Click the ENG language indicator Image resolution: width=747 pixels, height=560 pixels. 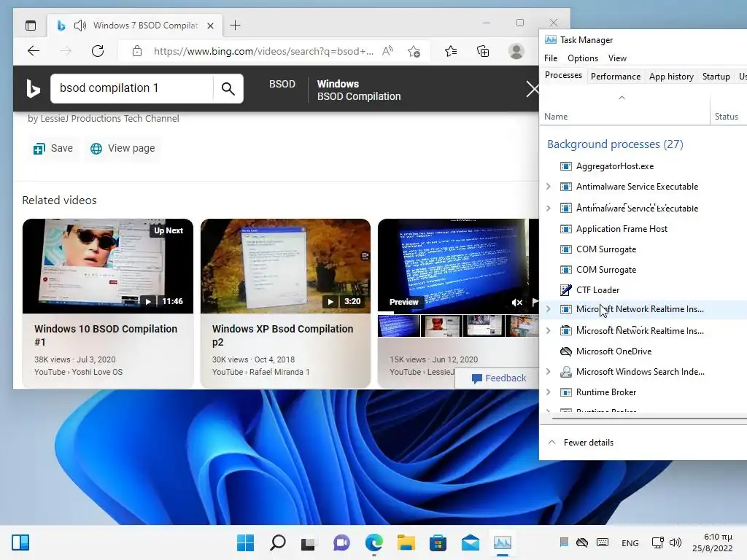coord(630,542)
